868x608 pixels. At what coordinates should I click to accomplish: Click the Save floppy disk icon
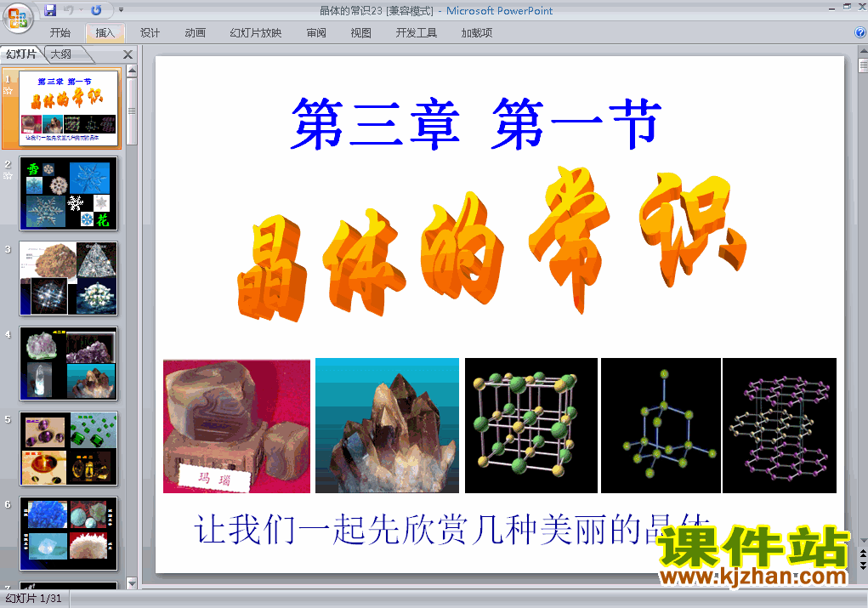[50, 10]
